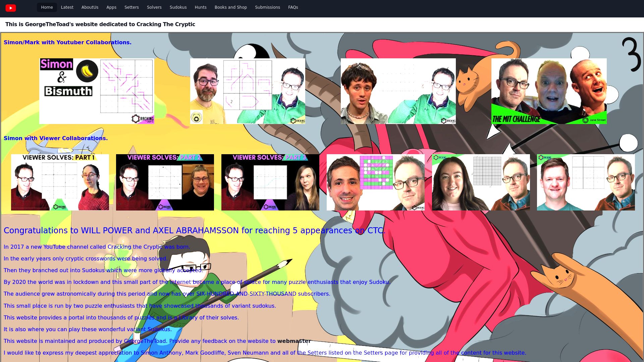Open the Simon & Bismuth video thumbnail
The height and width of the screenshot is (362, 644).
97,91
